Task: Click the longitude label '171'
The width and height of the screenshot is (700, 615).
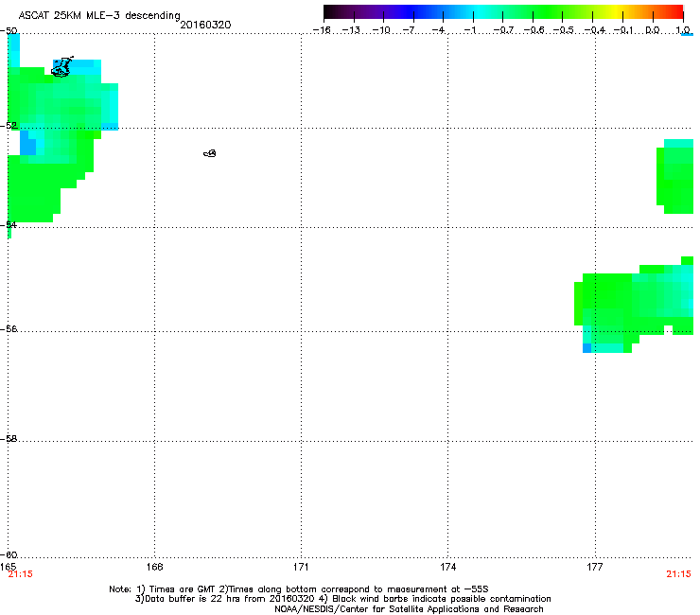Action: pyautogui.click(x=301, y=567)
